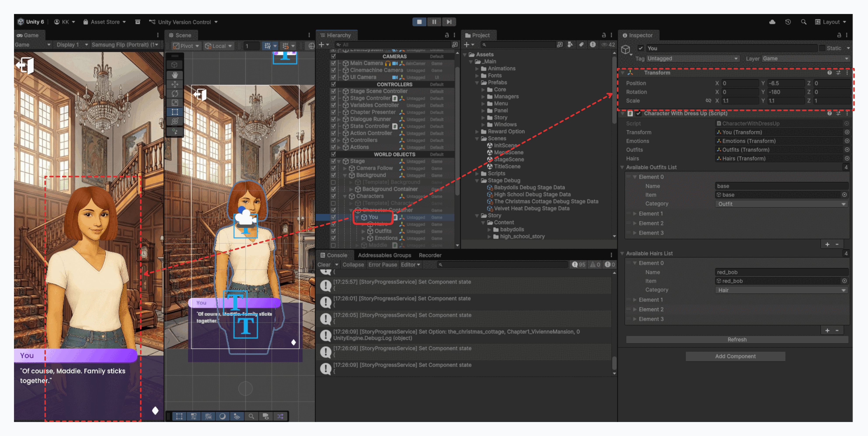Select the Hand tool in Scene toolbar
This screenshot has width=868, height=436.
[175, 75]
